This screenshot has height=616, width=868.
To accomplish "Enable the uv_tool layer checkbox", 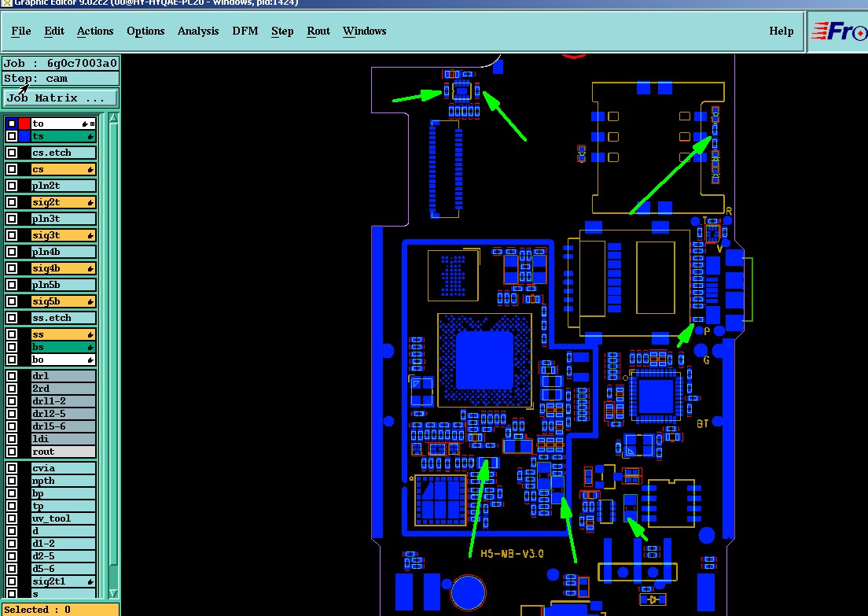I will point(12,518).
